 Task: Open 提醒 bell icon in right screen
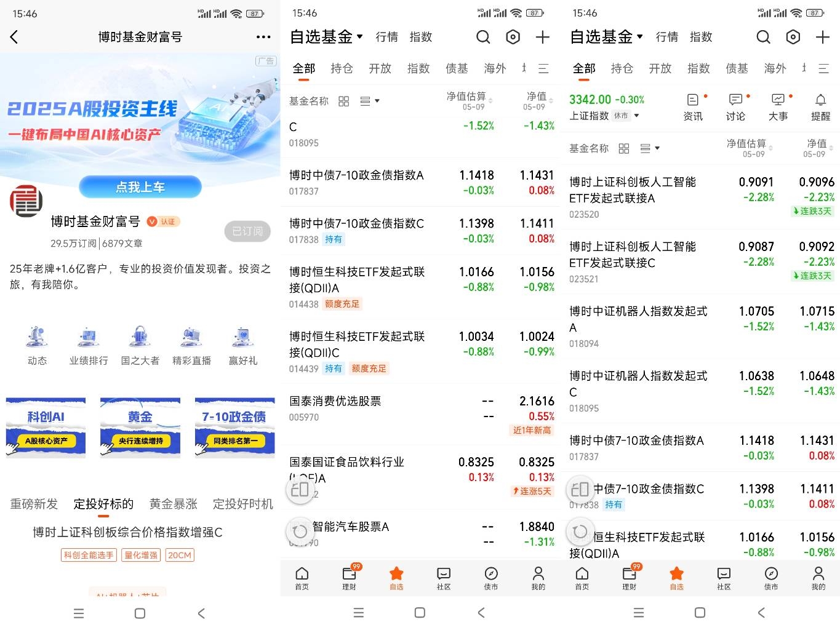[x=820, y=107]
